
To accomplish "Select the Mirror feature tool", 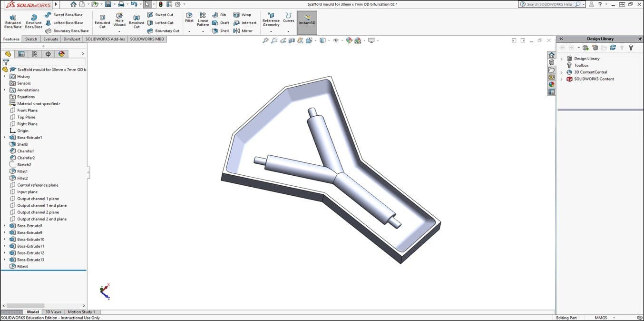I will point(237,31).
